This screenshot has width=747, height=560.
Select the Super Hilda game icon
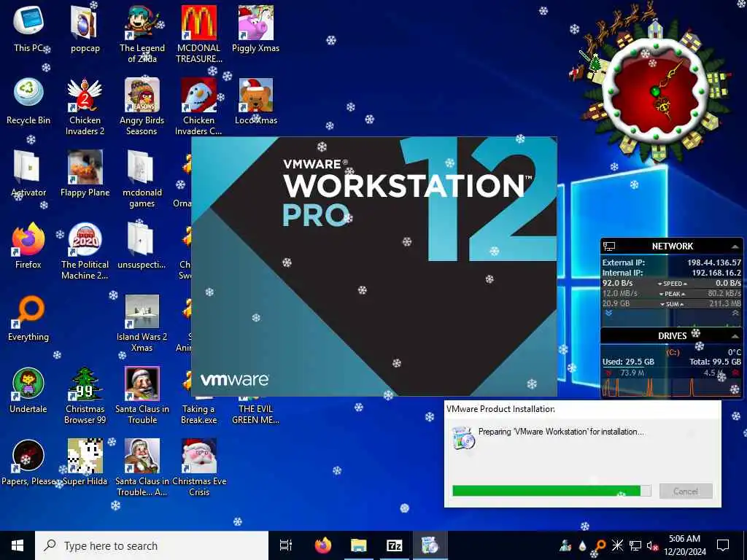click(x=85, y=463)
